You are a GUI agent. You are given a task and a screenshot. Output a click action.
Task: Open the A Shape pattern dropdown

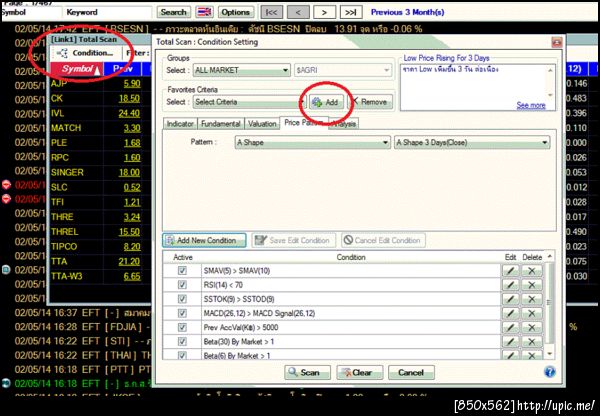(312, 142)
